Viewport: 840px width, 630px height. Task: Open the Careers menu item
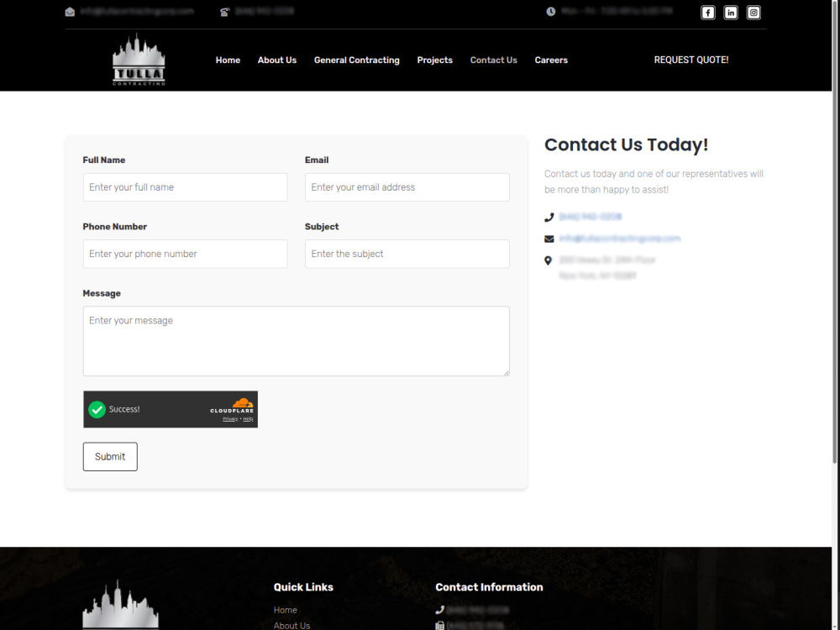coord(551,60)
